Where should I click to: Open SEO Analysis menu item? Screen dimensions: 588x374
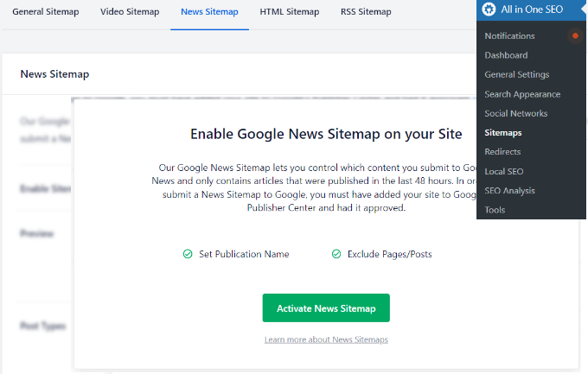click(x=509, y=190)
